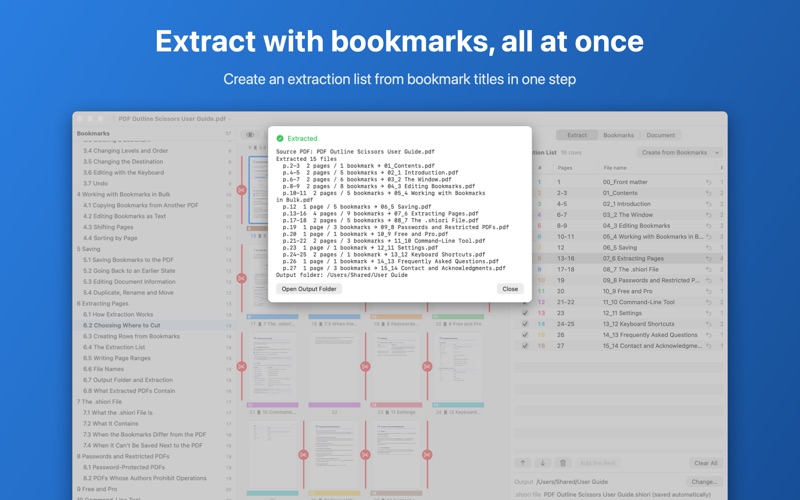
Task: Uncheck row 16 checkbox for Contact and Acknowledgme
Action: tap(525, 346)
